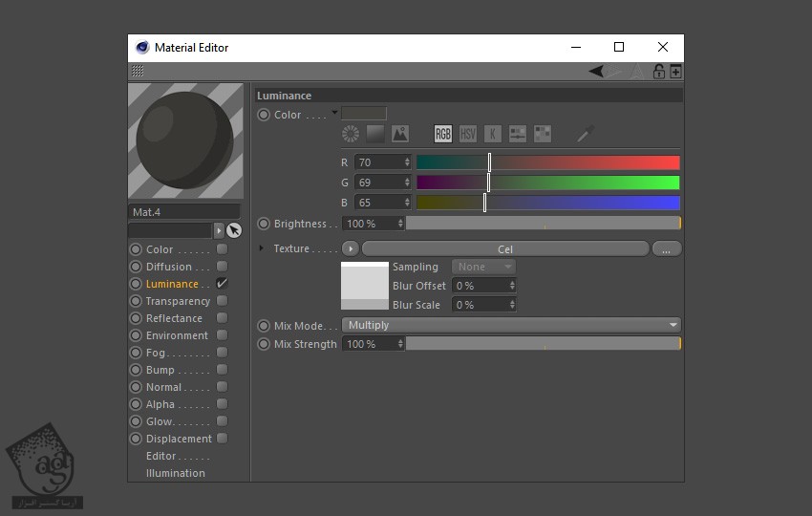Click the ellipsis button beside Cel texture
Viewport: 812px width, 516px height.
coord(666,248)
